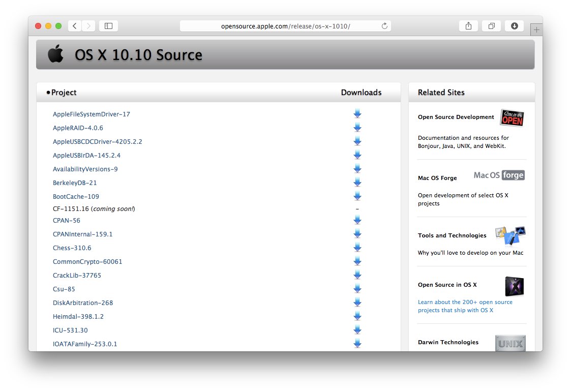This screenshot has height=392, width=571.
Task: Download CommonCrypto-60061 via its arrow icon
Action: (357, 261)
